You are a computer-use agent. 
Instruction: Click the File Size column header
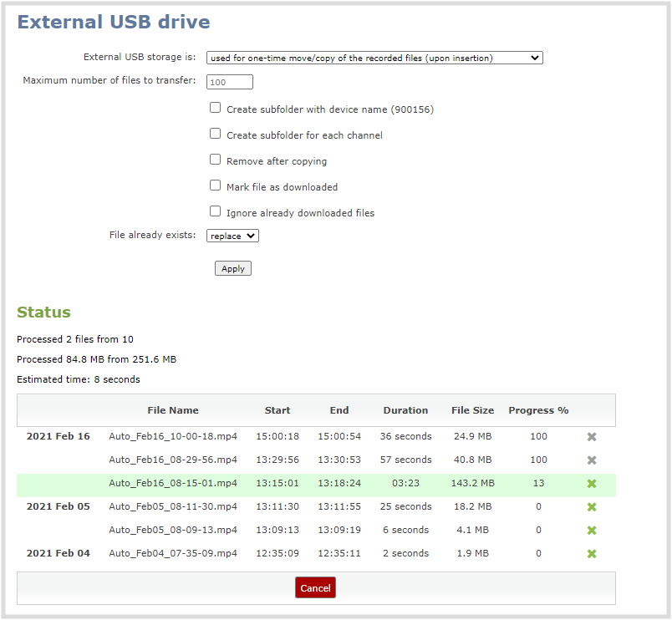(x=472, y=410)
